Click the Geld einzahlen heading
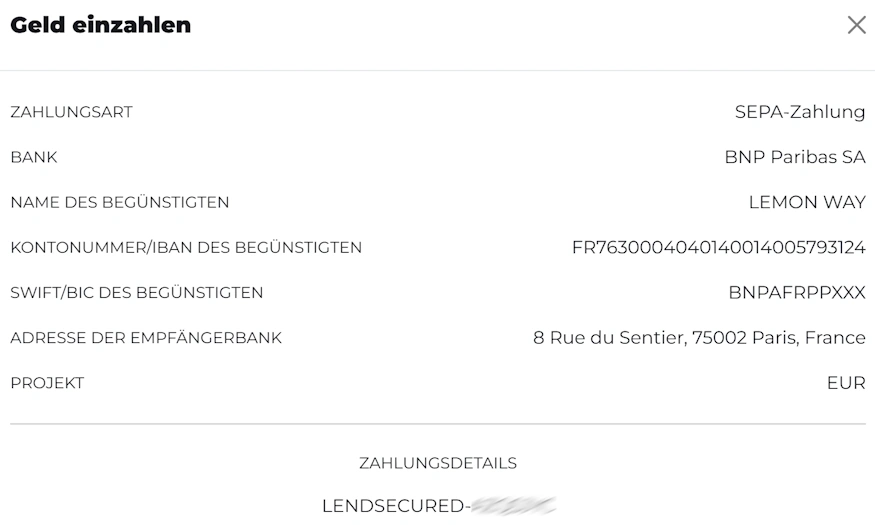The height and width of the screenshot is (525, 875). pyautogui.click(x=100, y=25)
